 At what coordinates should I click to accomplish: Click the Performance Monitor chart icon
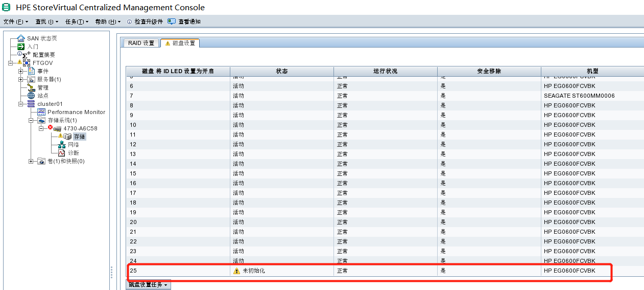[x=41, y=112]
